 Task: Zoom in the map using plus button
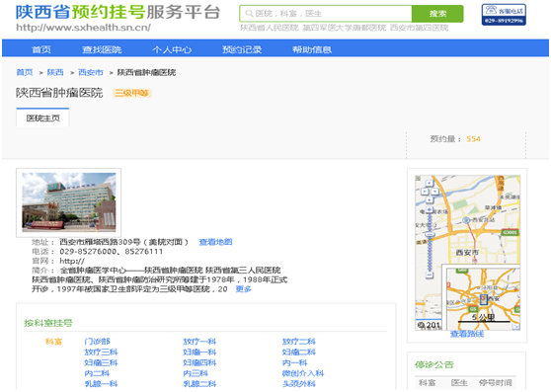[430, 210]
